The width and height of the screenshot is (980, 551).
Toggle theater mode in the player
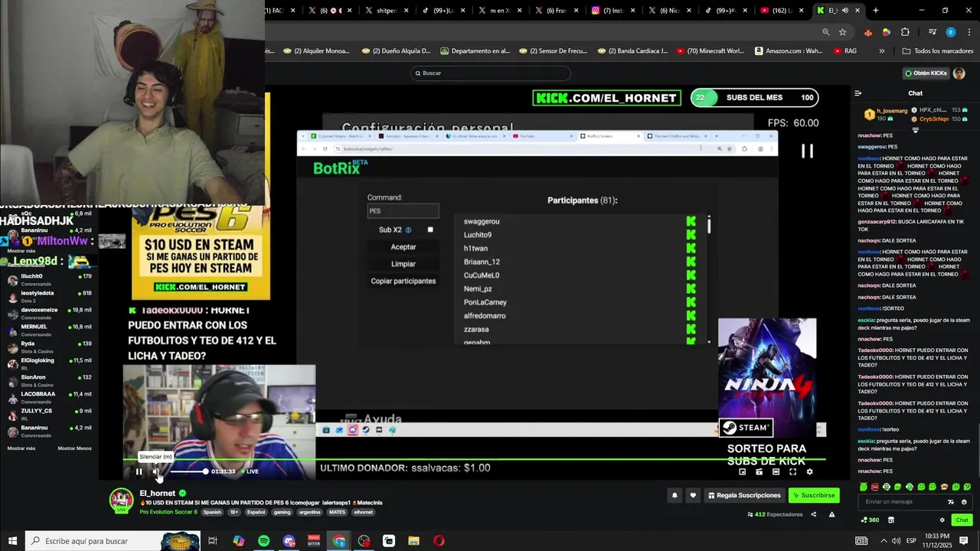(x=776, y=471)
